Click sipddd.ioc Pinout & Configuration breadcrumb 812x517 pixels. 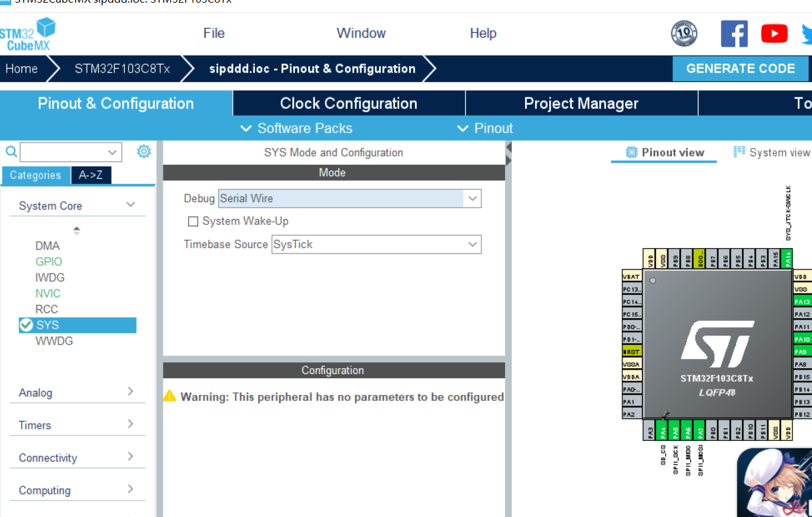click(312, 69)
